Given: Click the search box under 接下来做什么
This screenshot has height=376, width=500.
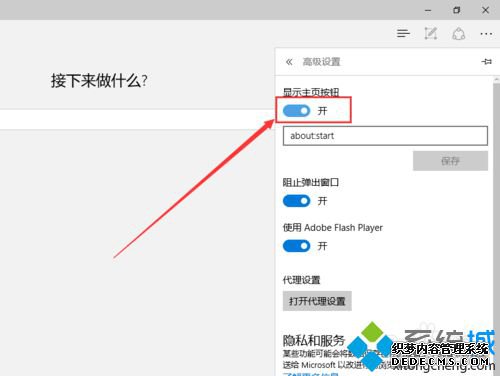Looking at the screenshot, I should point(137,119).
